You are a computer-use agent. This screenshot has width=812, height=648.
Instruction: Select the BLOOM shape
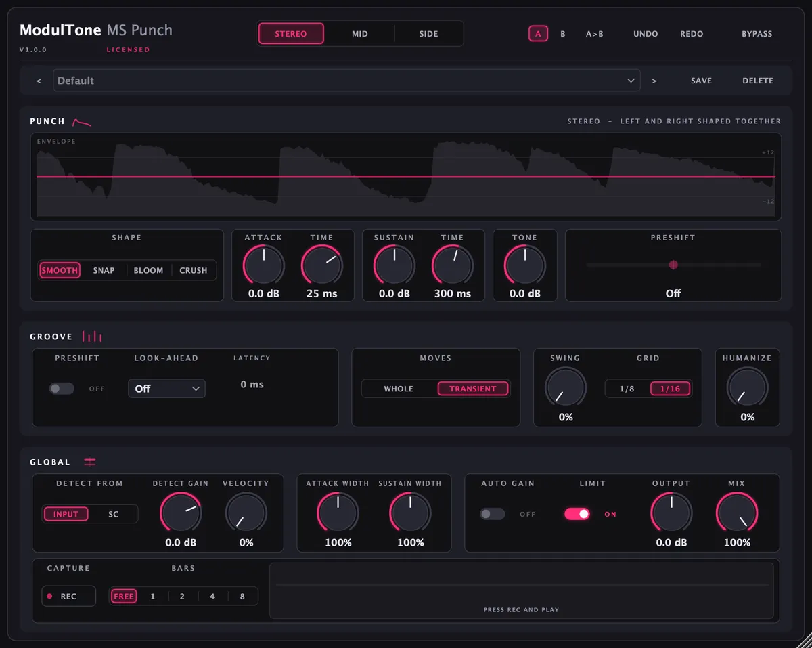148,270
